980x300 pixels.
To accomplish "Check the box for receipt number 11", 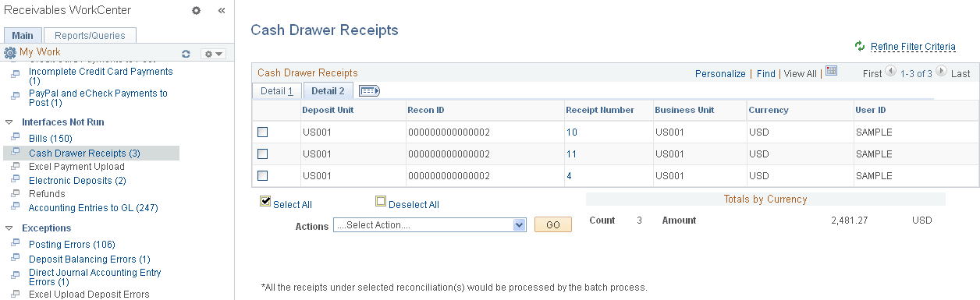I will click(262, 154).
